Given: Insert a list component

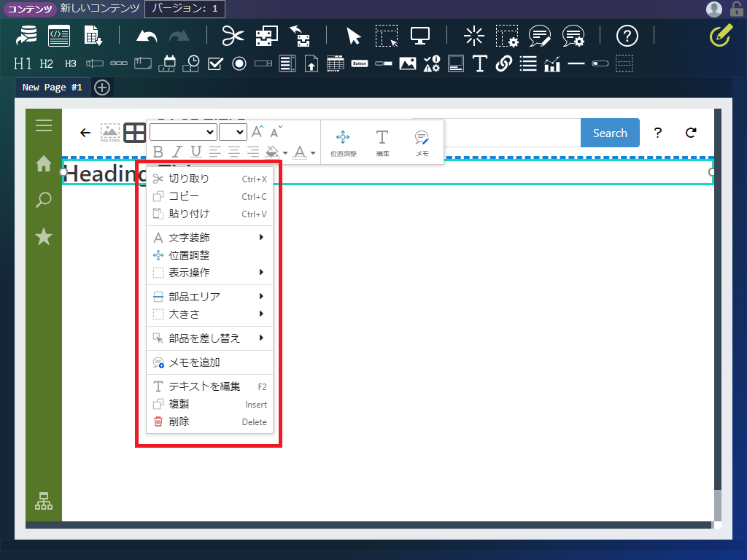Looking at the screenshot, I should [528, 63].
